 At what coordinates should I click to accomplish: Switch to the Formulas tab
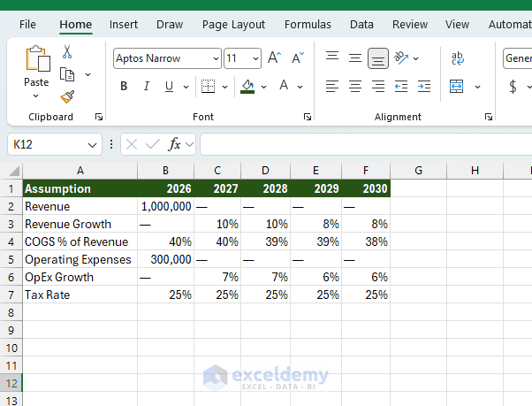(308, 25)
